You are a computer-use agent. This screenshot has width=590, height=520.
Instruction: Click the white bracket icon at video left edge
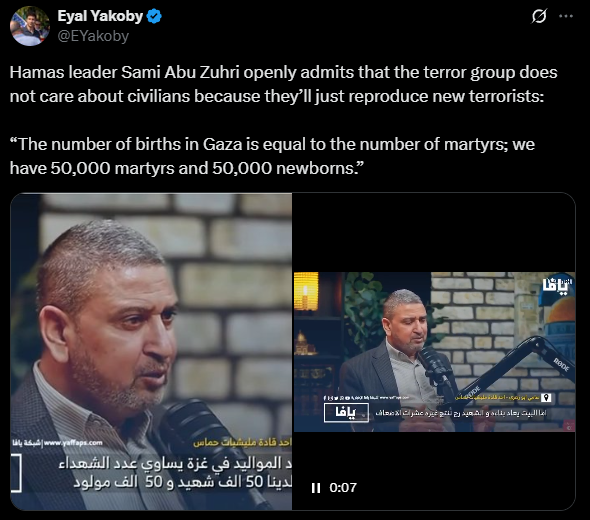coord(16,473)
